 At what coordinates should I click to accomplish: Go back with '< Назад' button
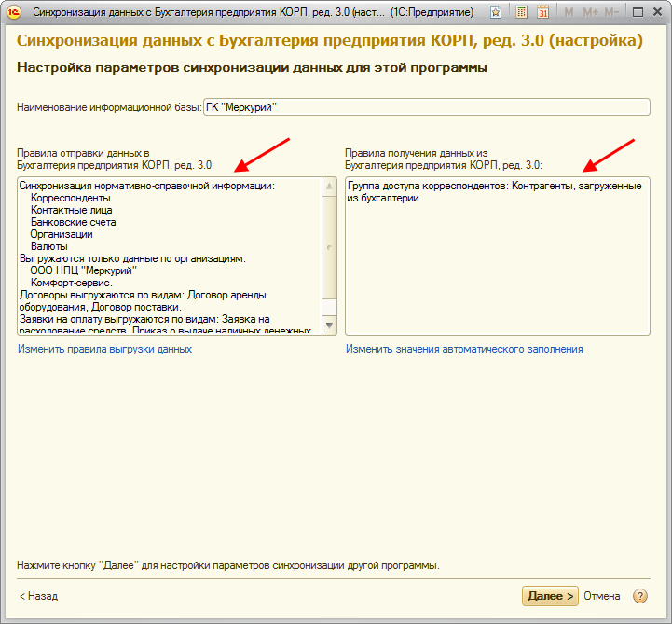click(x=38, y=596)
